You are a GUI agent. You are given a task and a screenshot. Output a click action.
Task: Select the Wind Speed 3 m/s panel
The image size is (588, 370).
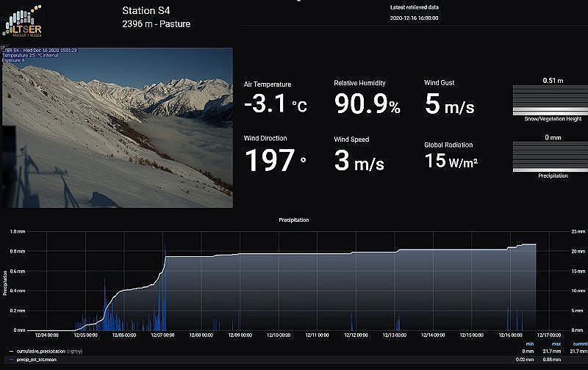[x=359, y=155]
